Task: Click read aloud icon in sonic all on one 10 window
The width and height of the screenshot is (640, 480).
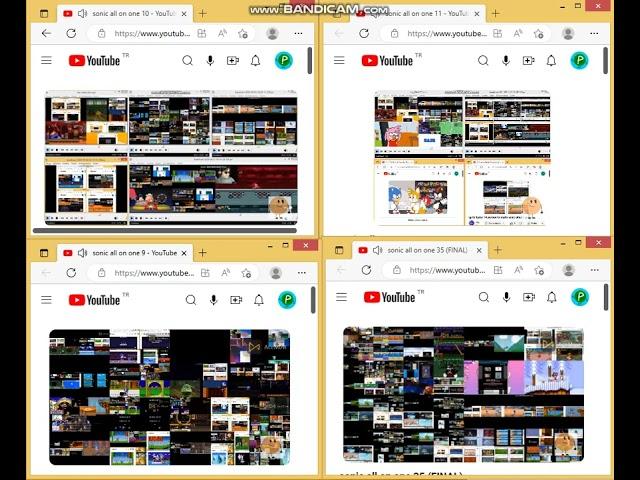Action: [222, 33]
